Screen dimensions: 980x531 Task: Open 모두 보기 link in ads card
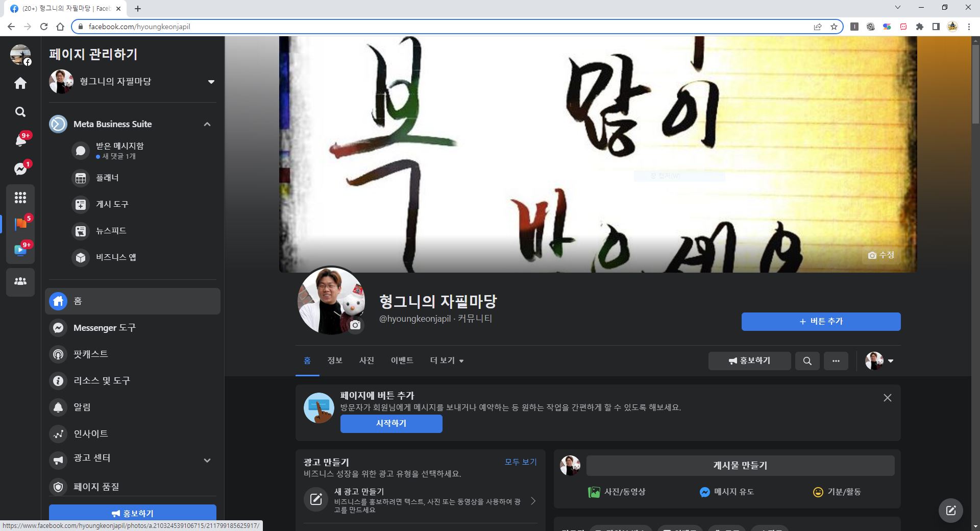521,462
